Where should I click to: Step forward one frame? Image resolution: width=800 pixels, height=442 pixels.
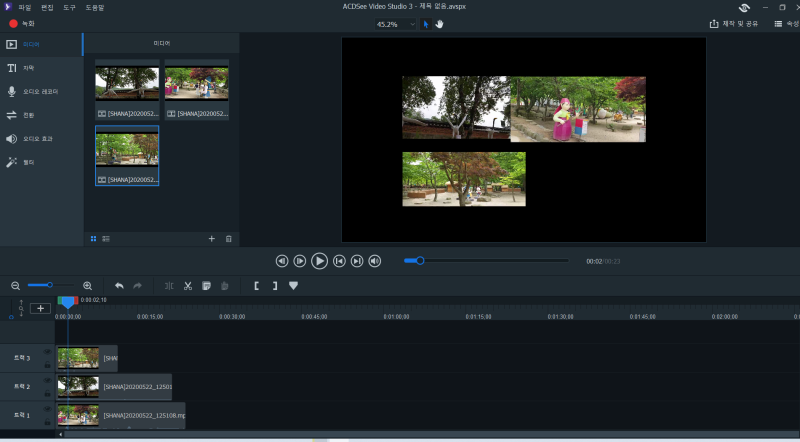[x=300, y=261]
